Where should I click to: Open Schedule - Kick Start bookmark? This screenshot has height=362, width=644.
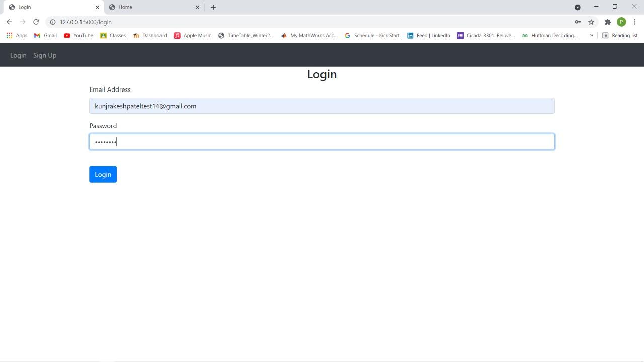372,35
